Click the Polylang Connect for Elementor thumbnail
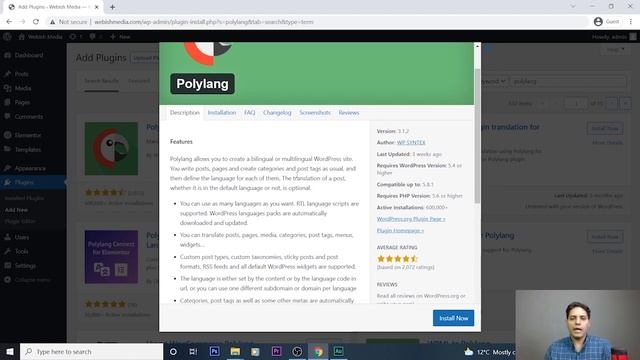The image size is (640, 360). click(x=111, y=257)
